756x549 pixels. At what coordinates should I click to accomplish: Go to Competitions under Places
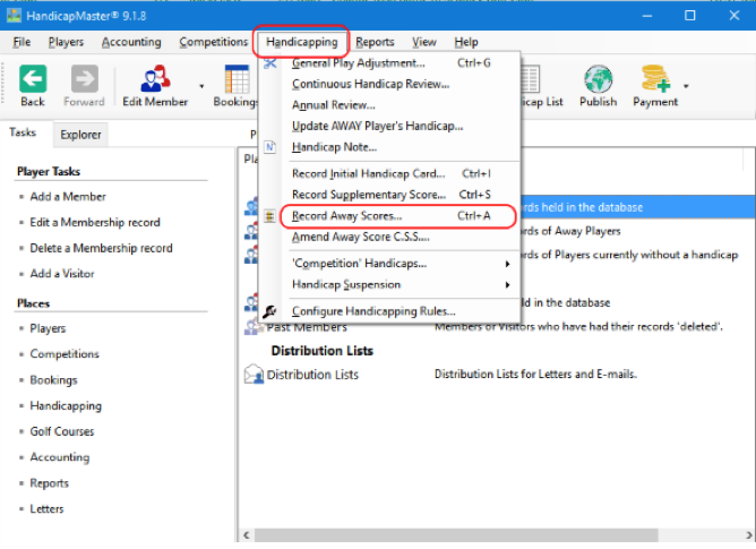(x=65, y=354)
